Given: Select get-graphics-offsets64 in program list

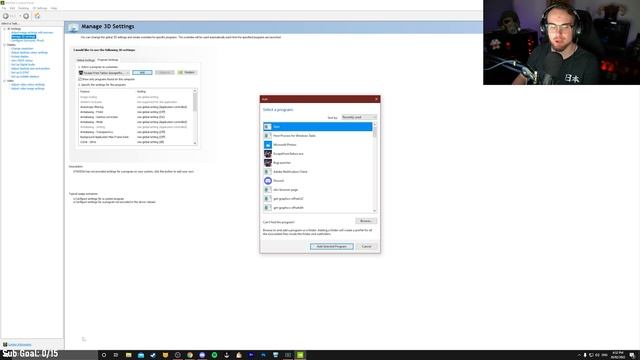Looking at the screenshot, I should tap(318, 207).
